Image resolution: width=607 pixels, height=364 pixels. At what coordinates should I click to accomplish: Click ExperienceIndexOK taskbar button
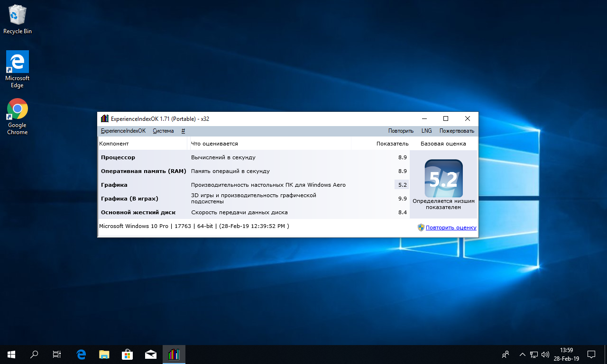(x=174, y=354)
